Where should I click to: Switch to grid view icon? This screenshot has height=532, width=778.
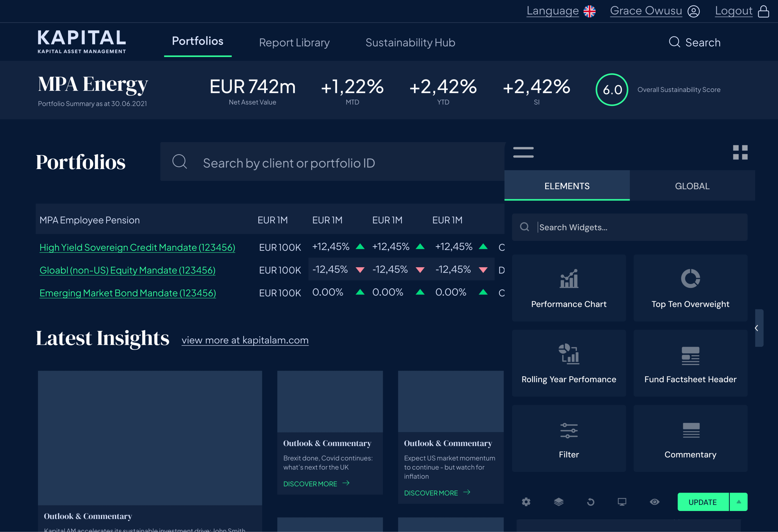click(x=740, y=152)
